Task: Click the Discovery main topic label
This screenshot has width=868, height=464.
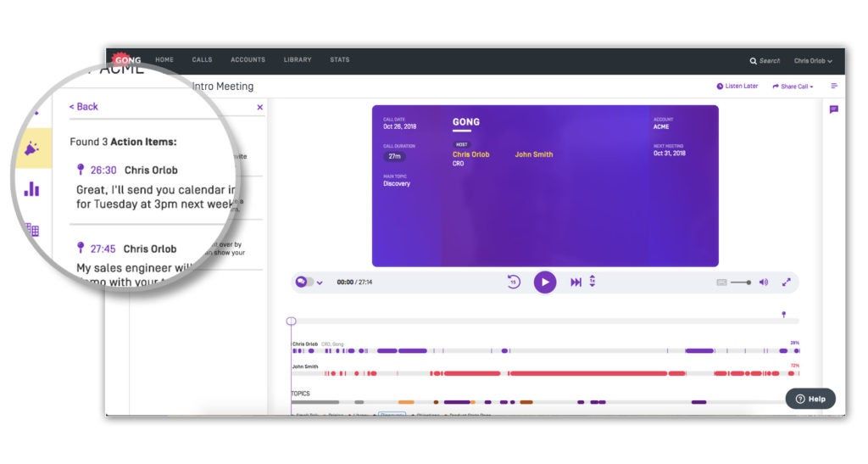Action: 397,183
